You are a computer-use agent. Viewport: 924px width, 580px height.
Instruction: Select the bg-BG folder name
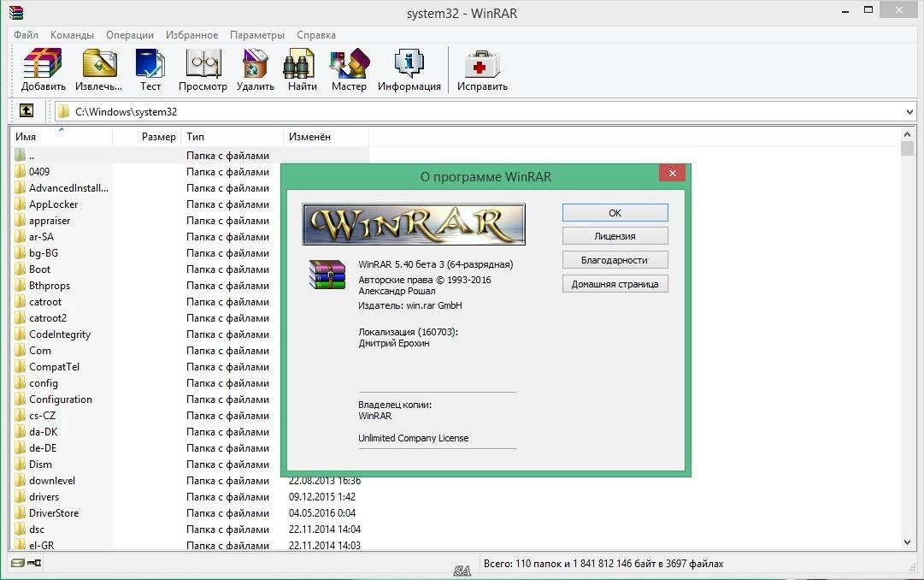coord(44,253)
